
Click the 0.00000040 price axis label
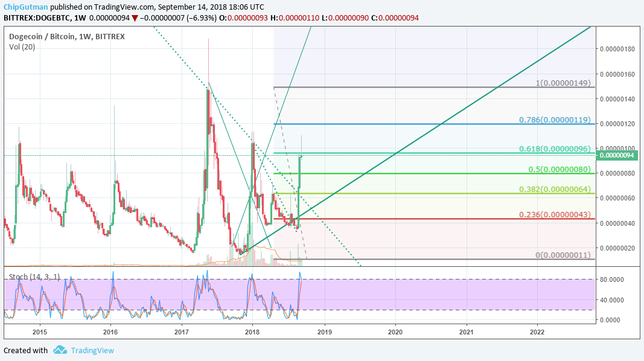(617, 223)
